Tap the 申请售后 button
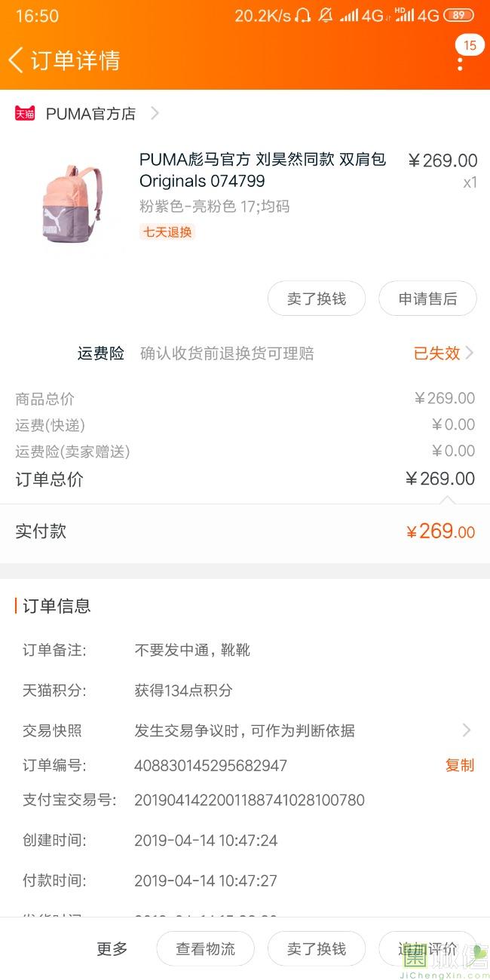 (427, 299)
